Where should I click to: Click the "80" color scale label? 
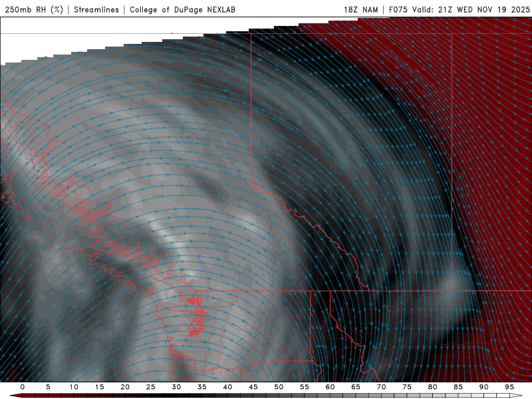point(432,387)
